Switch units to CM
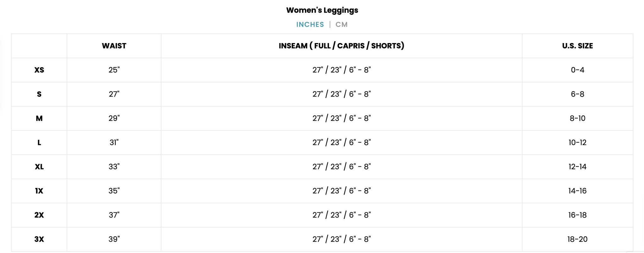This screenshot has width=644, height=253. click(341, 25)
